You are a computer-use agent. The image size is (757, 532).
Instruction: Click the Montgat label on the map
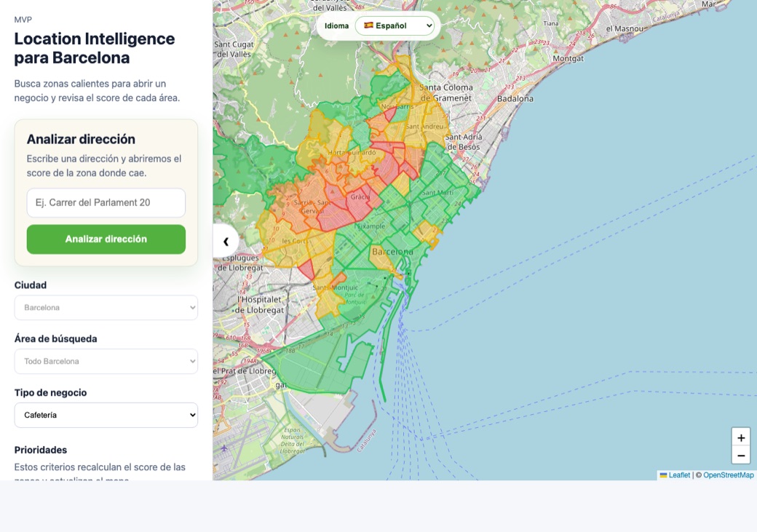tap(568, 58)
